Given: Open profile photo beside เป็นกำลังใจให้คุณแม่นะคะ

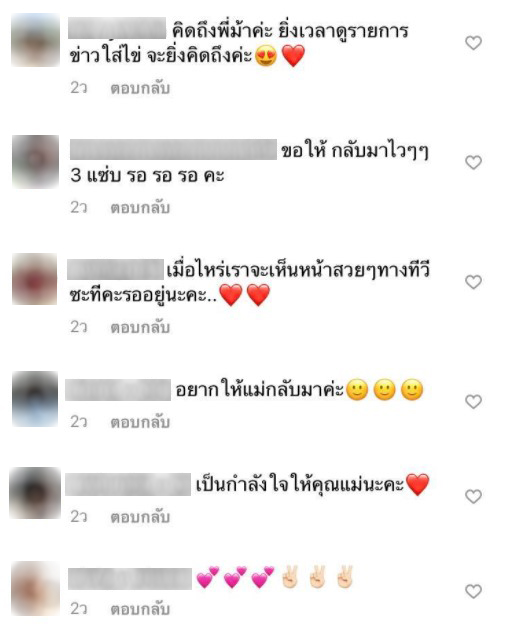Looking at the screenshot, I should [x=35, y=493].
